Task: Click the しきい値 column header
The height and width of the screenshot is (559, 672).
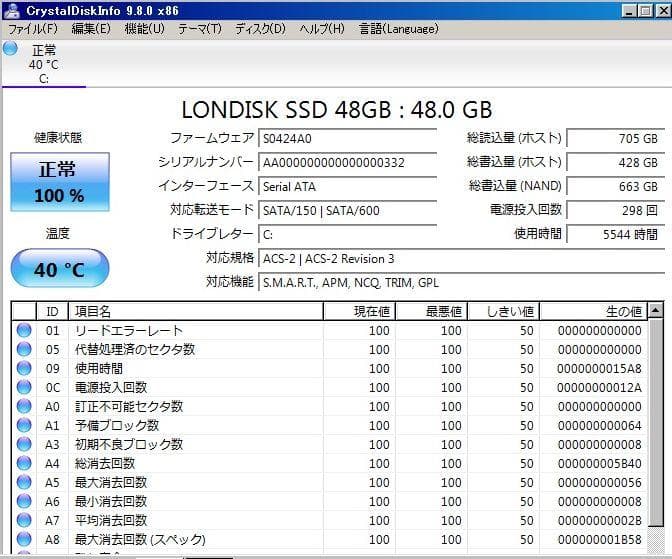Action: pyautogui.click(x=503, y=311)
